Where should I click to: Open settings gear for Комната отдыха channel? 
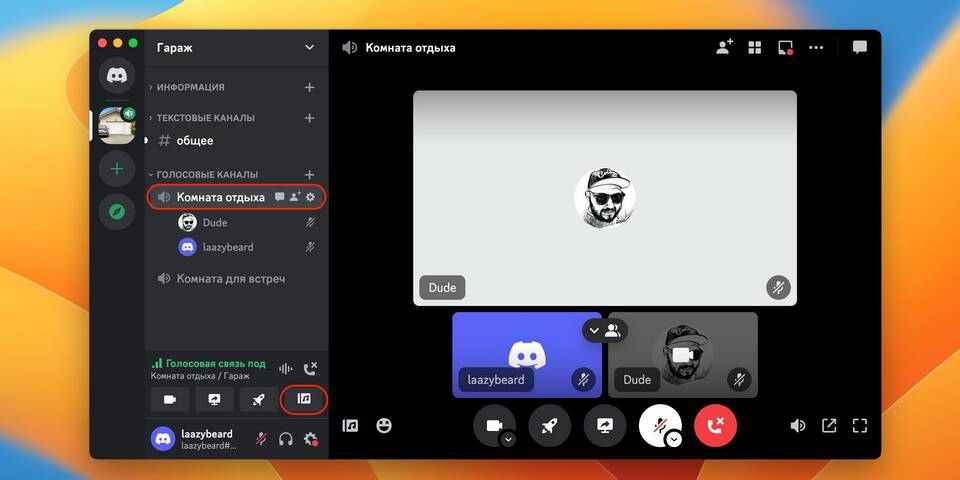coord(310,197)
